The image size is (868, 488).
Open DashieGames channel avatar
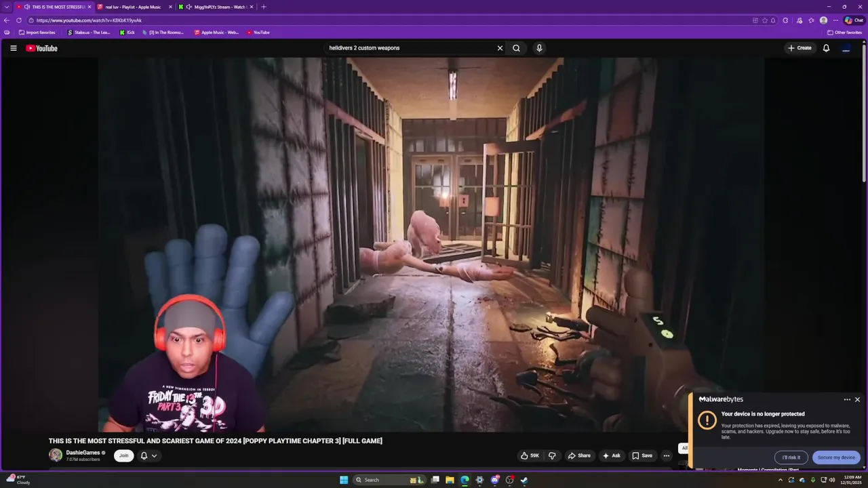tap(55, 455)
